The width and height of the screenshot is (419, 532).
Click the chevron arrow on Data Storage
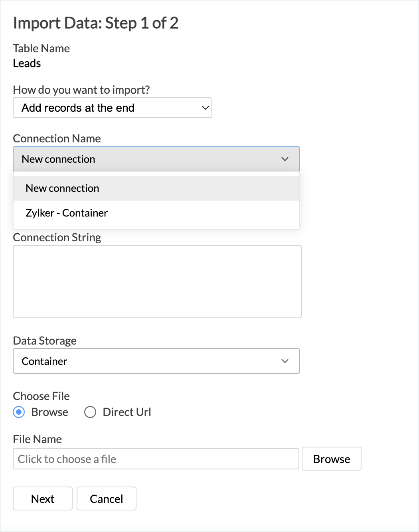285,361
